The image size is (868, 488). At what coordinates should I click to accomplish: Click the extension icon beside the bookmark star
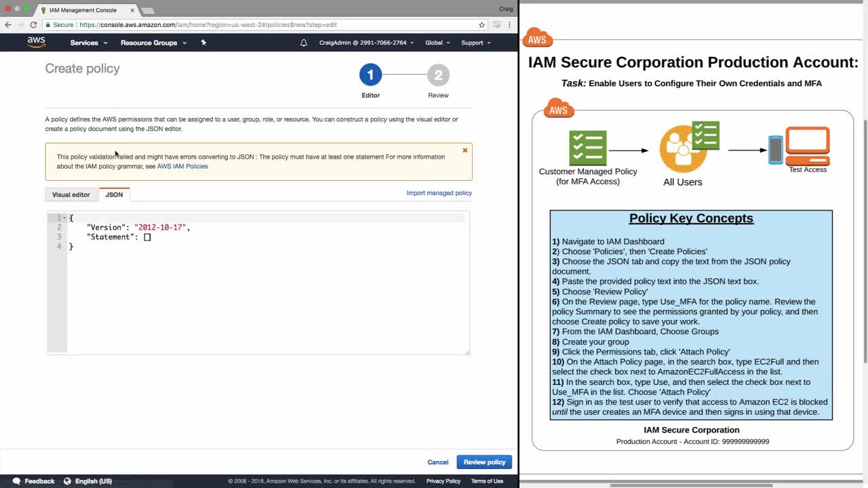pyautogui.click(x=497, y=24)
